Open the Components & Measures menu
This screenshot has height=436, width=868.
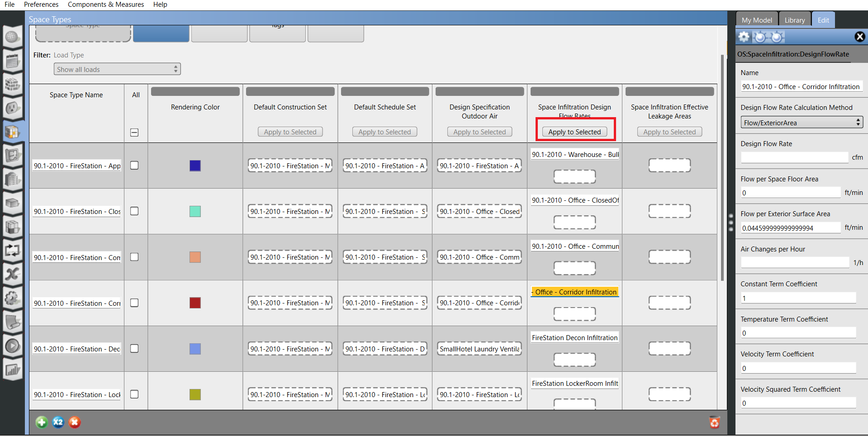[x=106, y=5]
